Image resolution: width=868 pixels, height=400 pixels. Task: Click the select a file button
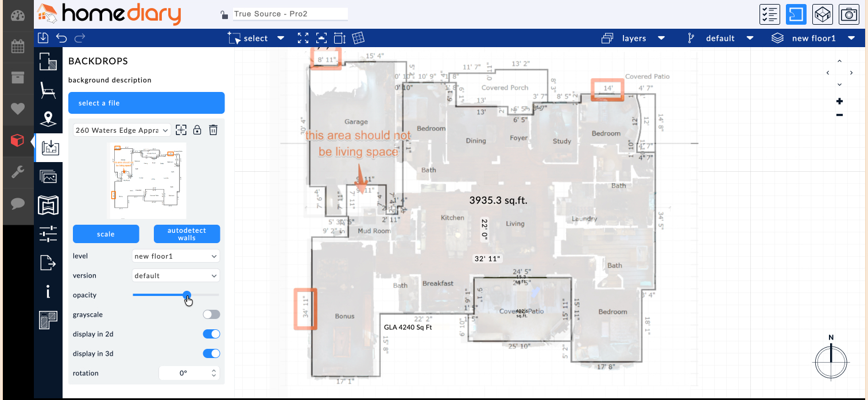click(146, 103)
